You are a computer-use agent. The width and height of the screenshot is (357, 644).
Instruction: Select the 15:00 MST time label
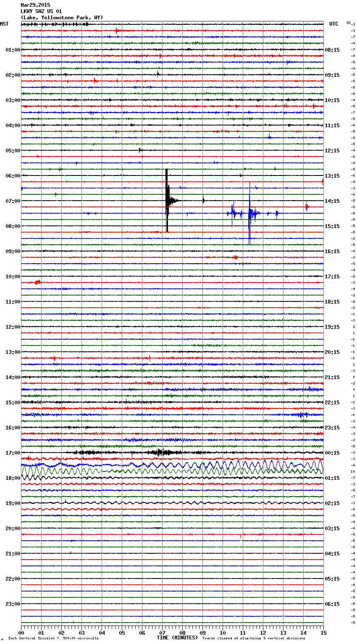13,403
